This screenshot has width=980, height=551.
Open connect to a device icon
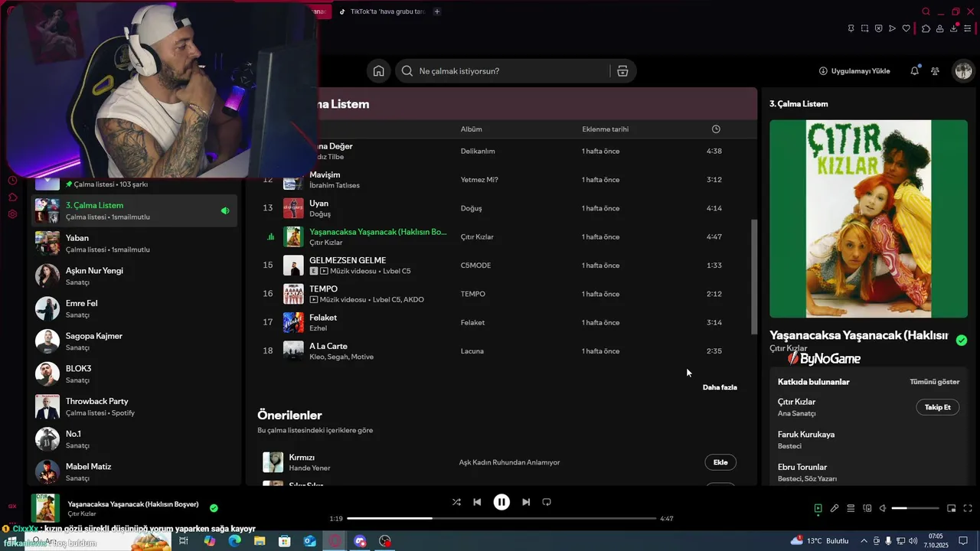867,508
